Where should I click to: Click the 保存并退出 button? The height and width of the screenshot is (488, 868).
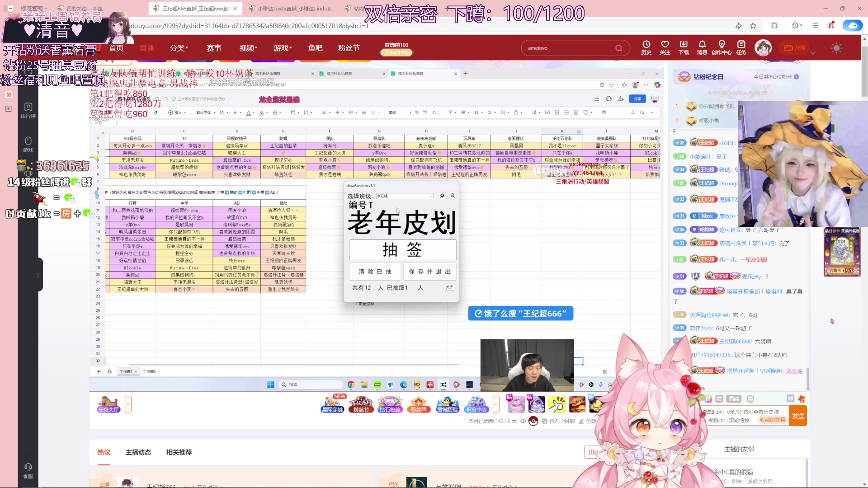(x=430, y=272)
